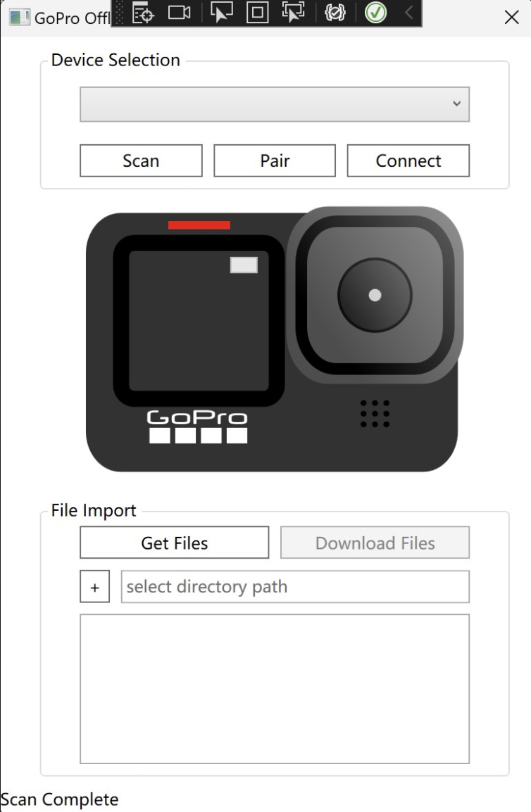Screen dimensions: 531x812
Task: Open the binding failures braces icon
Action: 335,13
